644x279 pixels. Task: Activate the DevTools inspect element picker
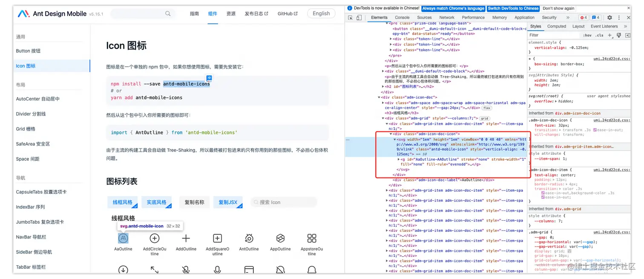pos(351,18)
